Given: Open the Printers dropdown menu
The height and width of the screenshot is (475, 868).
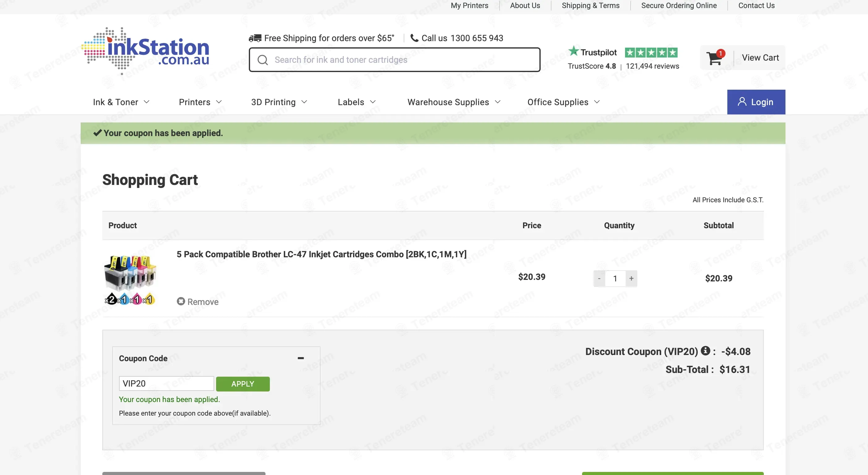Looking at the screenshot, I should (x=200, y=102).
